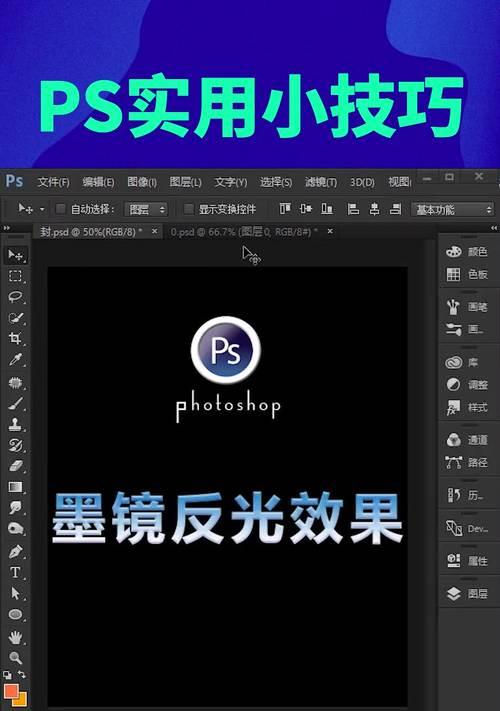Switch to the 封.psd document tab
This screenshot has height=711, width=500.
(91, 232)
